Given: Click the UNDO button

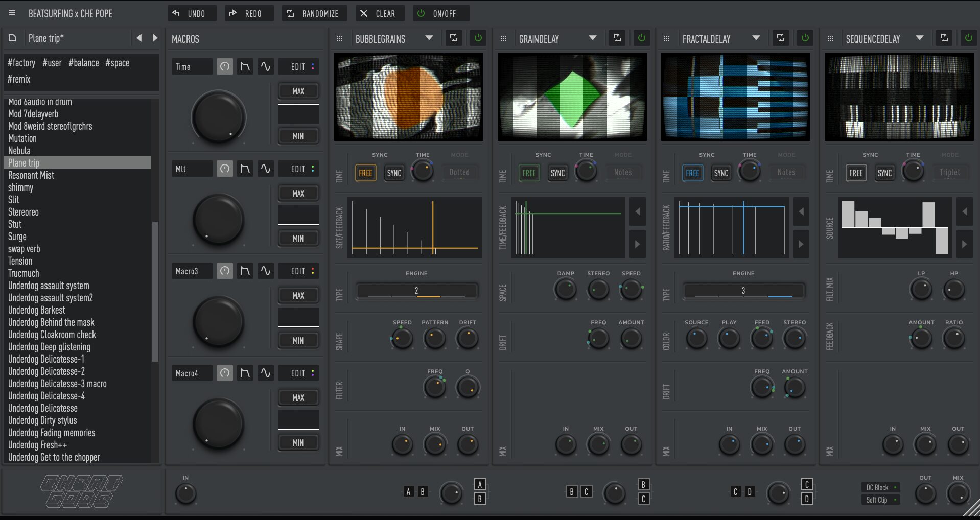Looking at the screenshot, I should 192,13.
